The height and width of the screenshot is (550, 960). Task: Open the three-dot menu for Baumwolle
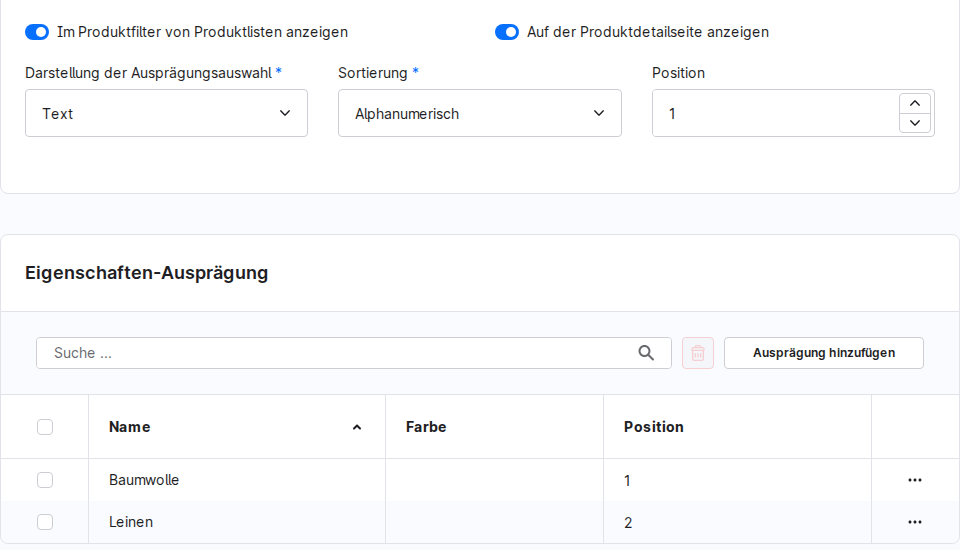pyautogui.click(x=915, y=480)
